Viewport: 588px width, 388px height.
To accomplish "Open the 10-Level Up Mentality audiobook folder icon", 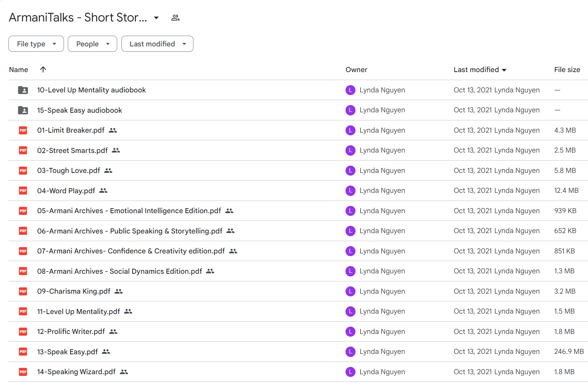I will click(23, 90).
